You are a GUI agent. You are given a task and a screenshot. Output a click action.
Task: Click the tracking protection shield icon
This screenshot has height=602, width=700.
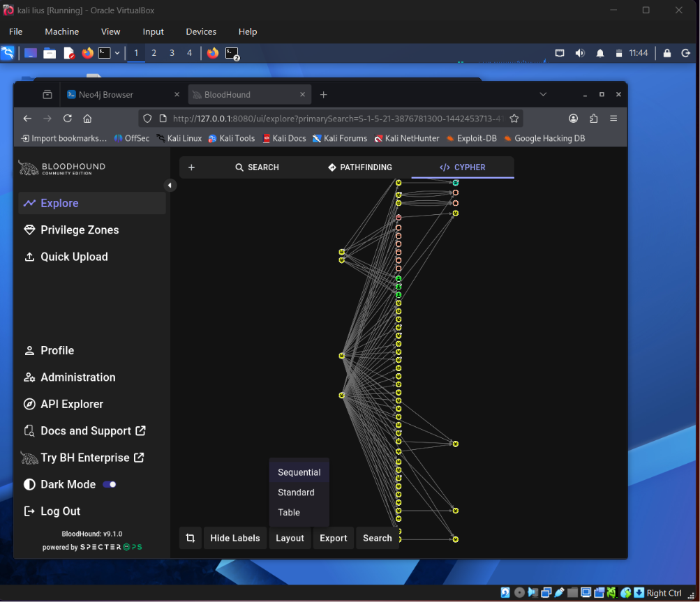pyautogui.click(x=147, y=119)
